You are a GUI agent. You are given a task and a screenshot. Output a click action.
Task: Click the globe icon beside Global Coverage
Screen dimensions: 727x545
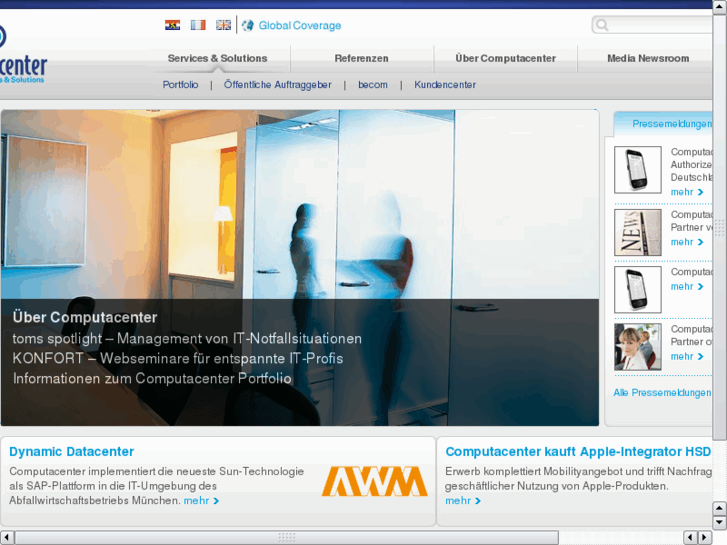tap(248, 25)
